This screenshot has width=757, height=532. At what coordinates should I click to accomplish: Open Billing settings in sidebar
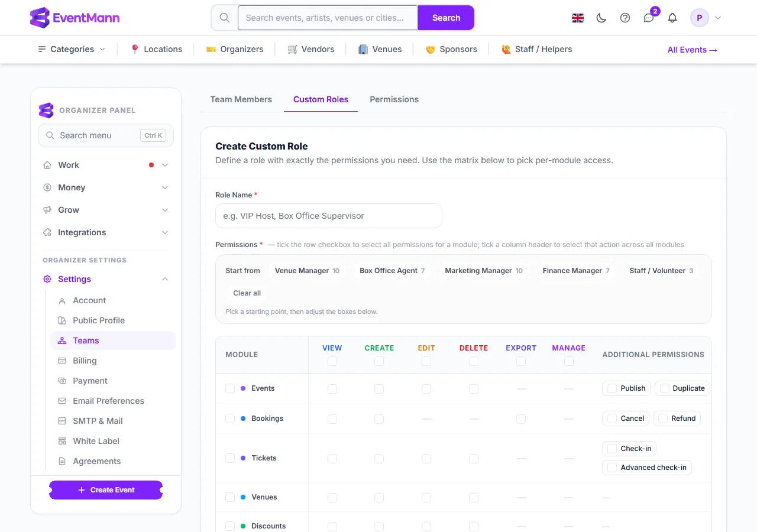click(x=113, y=361)
